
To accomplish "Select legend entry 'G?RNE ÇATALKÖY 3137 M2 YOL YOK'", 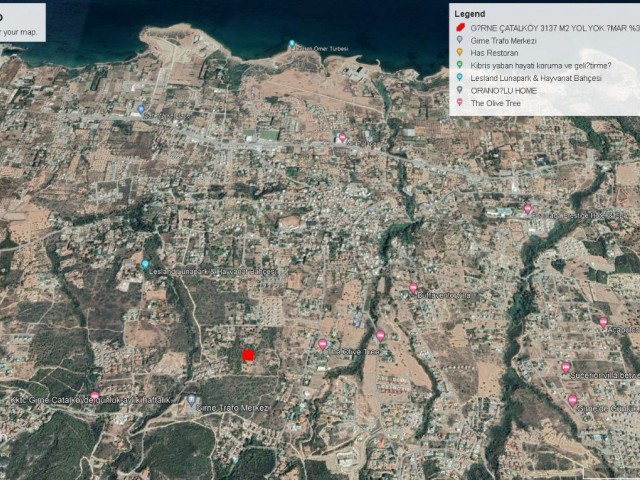I will 555,28.
